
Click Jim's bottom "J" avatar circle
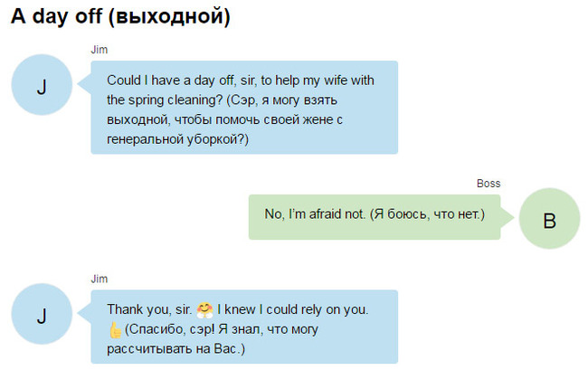pos(42,316)
